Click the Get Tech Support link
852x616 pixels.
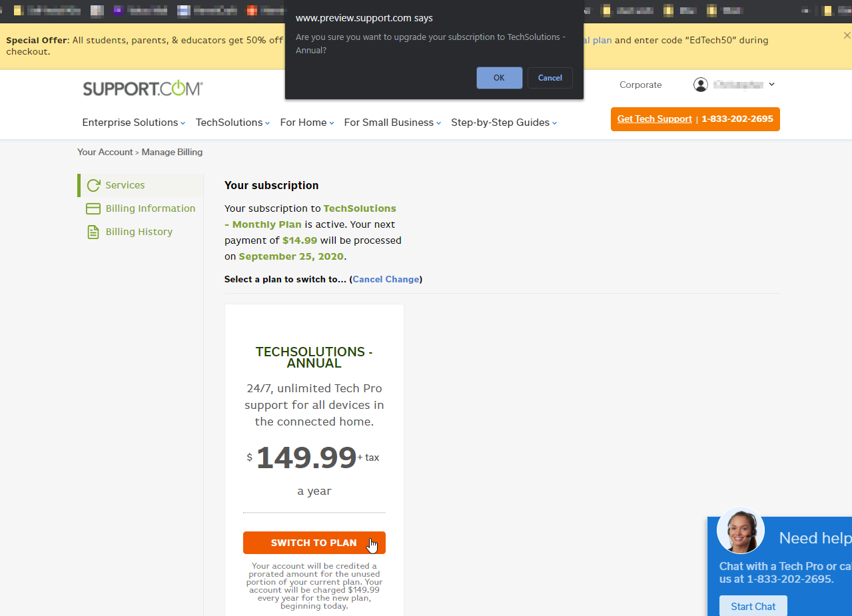tap(654, 119)
